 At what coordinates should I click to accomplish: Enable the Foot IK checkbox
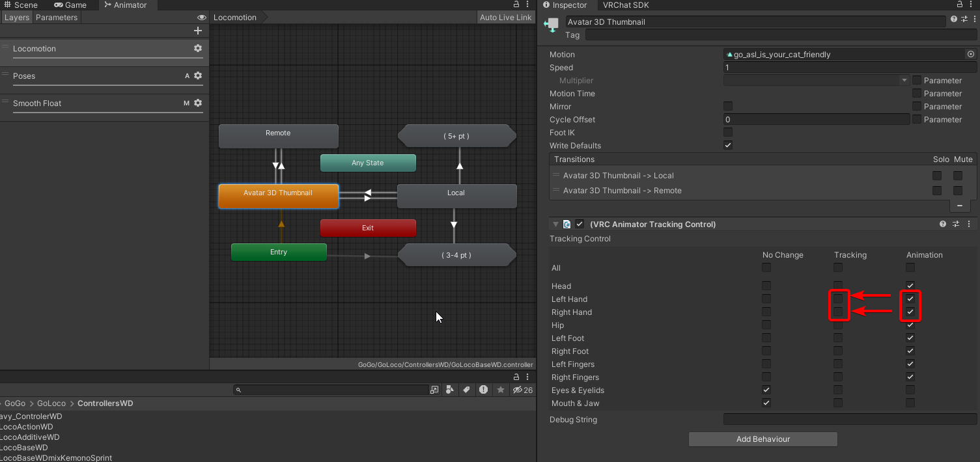click(728, 132)
